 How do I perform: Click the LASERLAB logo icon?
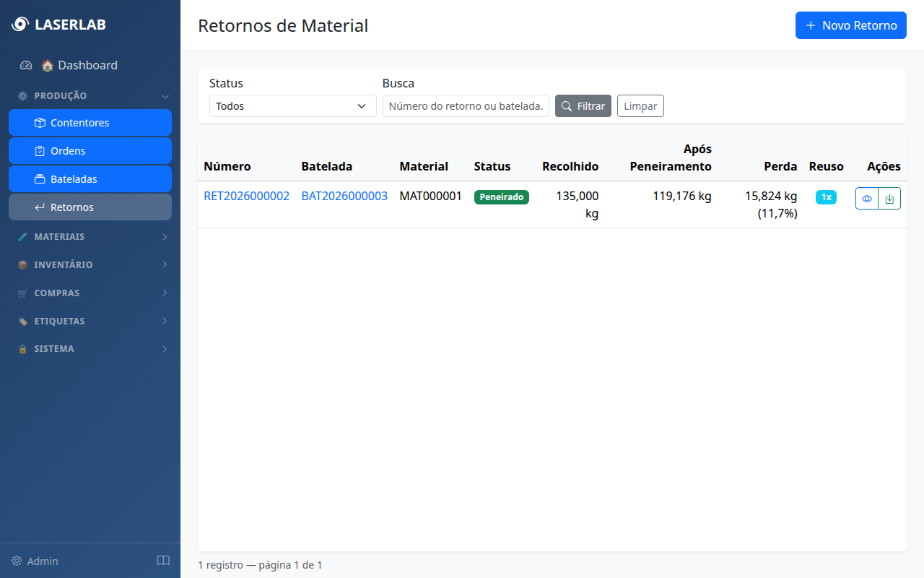(19, 25)
